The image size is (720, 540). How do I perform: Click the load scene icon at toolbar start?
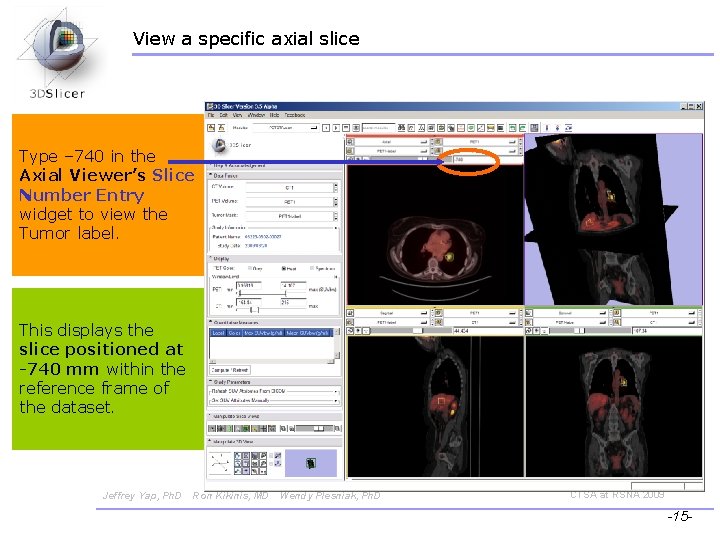(211, 128)
